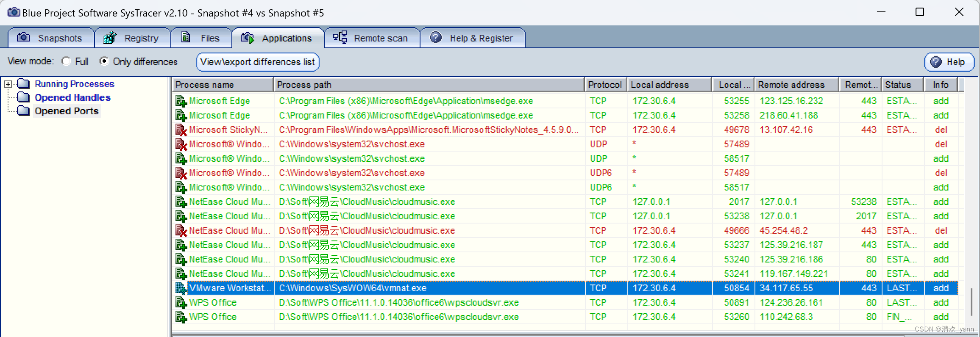Switch to the Registry tab

[133, 38]
